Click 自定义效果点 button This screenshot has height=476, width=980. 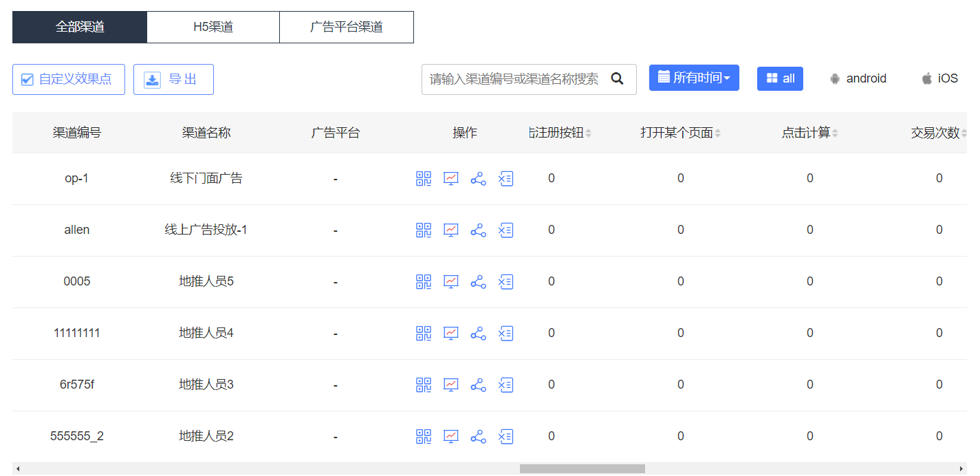tap(69, 80)
